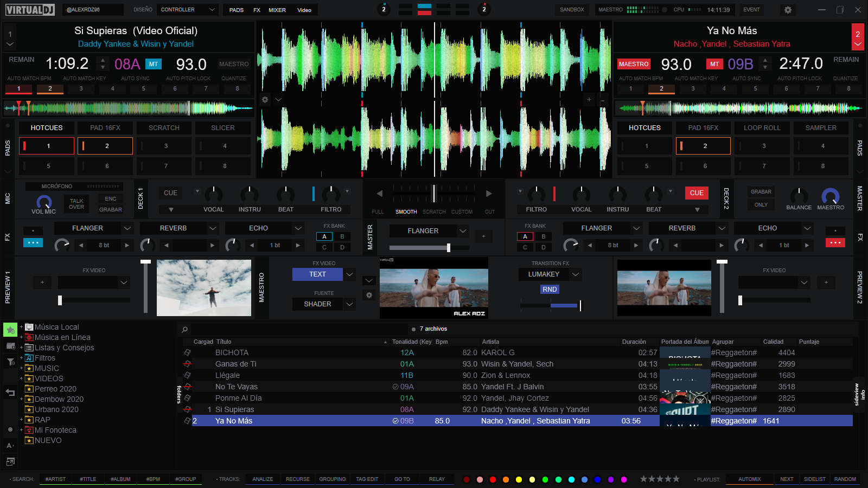Open the Mixer panel tab in the top bar
The image size is (868, 488).
pos(277,10)
